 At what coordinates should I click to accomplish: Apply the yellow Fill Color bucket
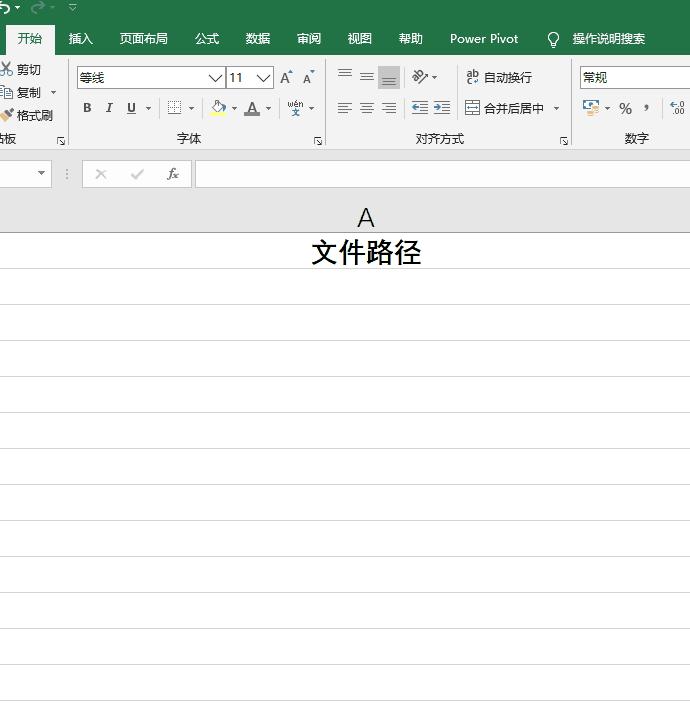[x=218, y=108]
